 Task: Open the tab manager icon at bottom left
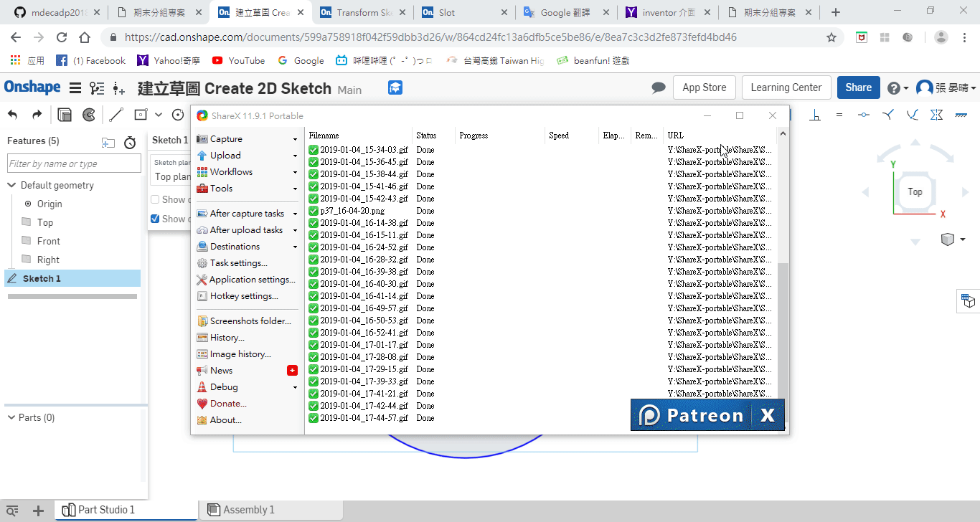(12, 511)
